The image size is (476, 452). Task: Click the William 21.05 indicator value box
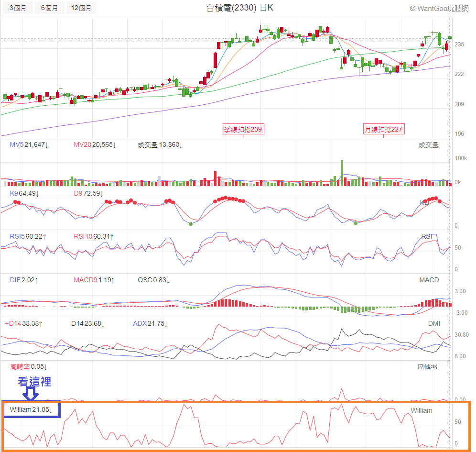point(32,410)
